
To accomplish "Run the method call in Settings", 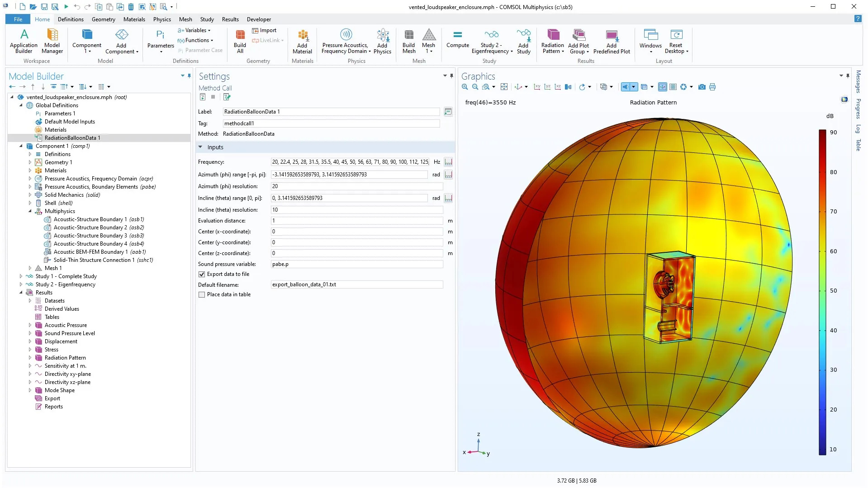I will coord(203,97).
